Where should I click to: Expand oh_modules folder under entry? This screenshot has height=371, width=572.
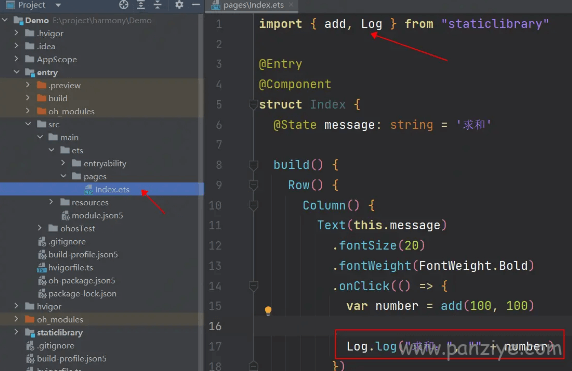[x=28, y=111]
